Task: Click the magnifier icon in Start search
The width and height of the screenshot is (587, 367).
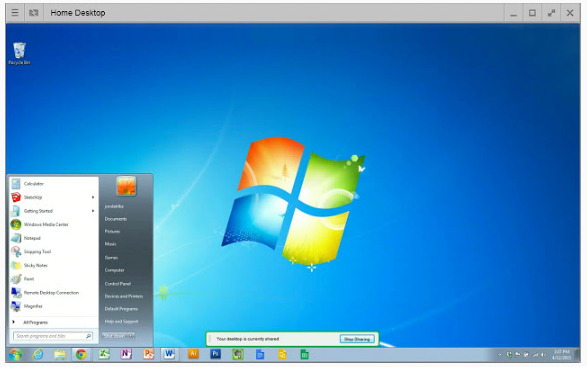Action: coord(88,336)
